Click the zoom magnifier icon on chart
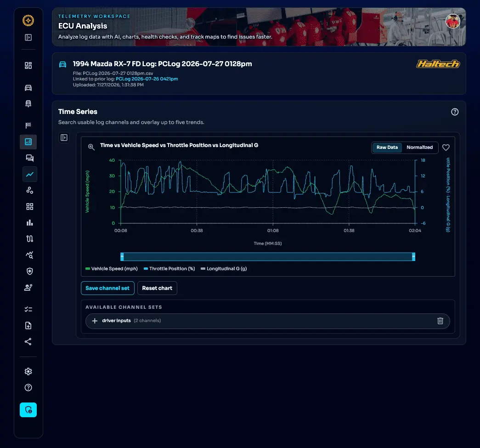 (x=91, y=147)
